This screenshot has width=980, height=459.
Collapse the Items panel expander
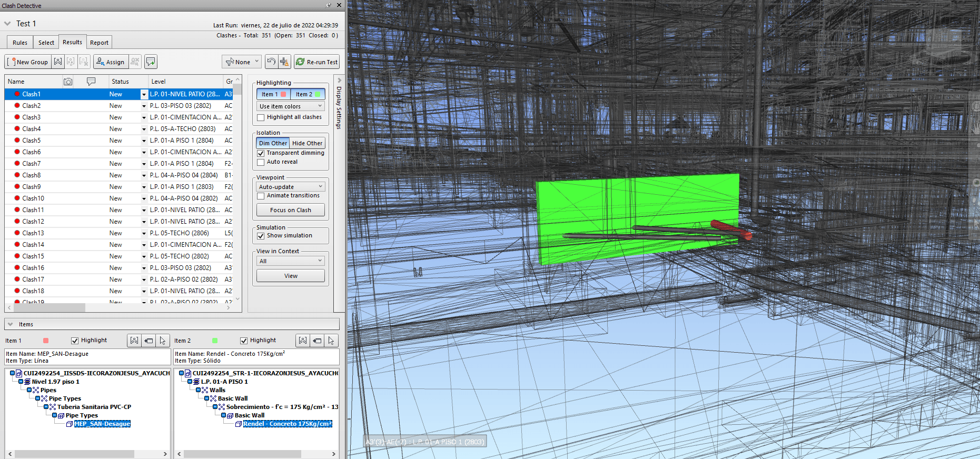[10, 324]
